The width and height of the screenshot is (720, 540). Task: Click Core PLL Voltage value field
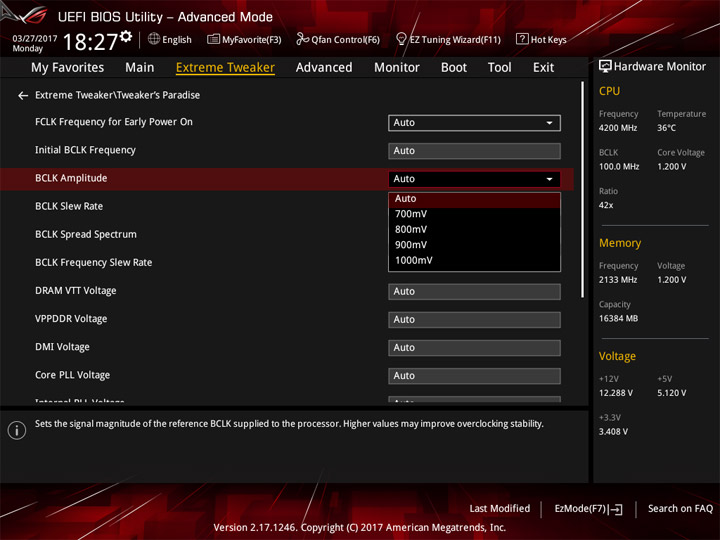pyautogui.click(x=474, y=376)
